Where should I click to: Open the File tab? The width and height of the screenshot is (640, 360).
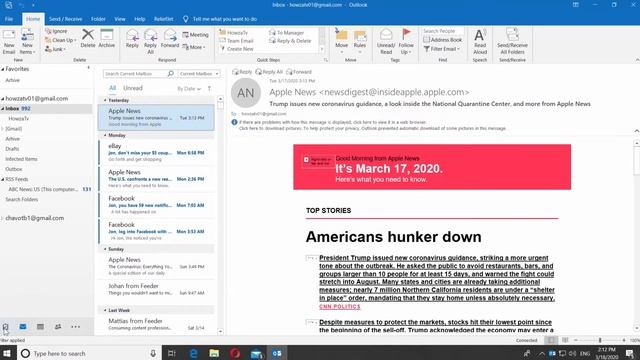[x=9, y=19]
